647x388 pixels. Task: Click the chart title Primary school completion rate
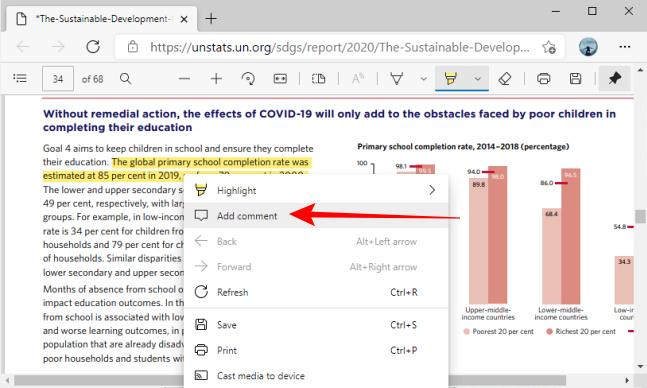click(x=463, y=147)
